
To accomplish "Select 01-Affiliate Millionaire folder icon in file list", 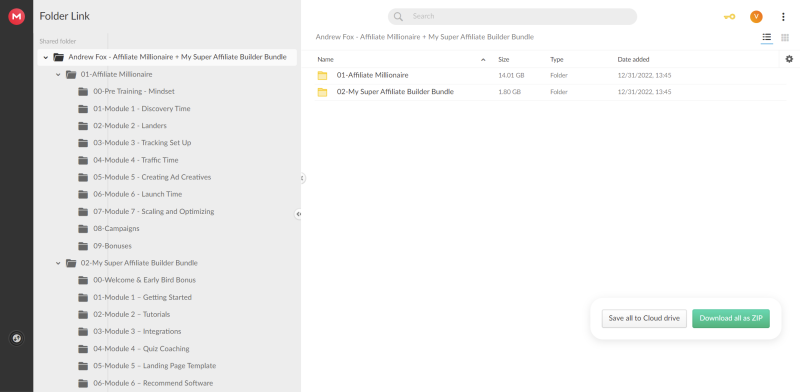I will (322, 76).
